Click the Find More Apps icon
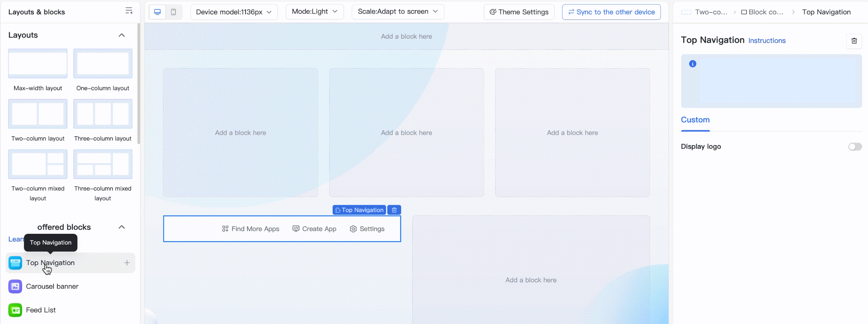868x324 pixels. coord(225,229)
